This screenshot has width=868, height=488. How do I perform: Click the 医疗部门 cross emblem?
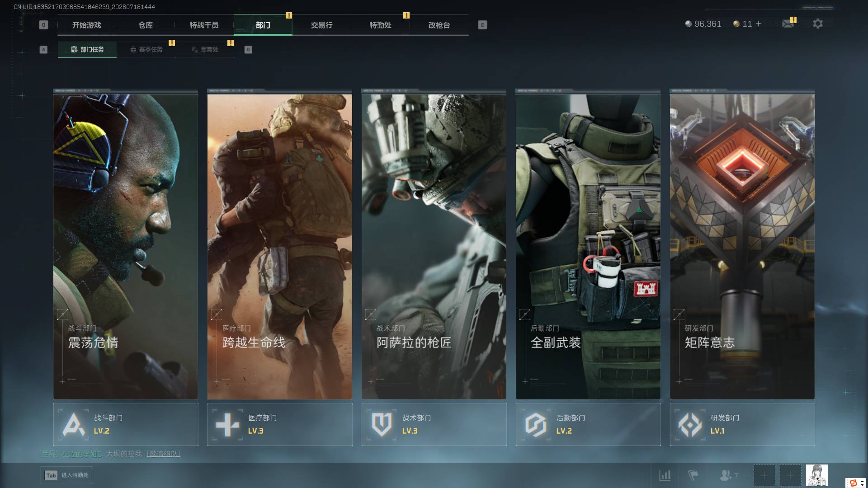(x=227, y=425)
